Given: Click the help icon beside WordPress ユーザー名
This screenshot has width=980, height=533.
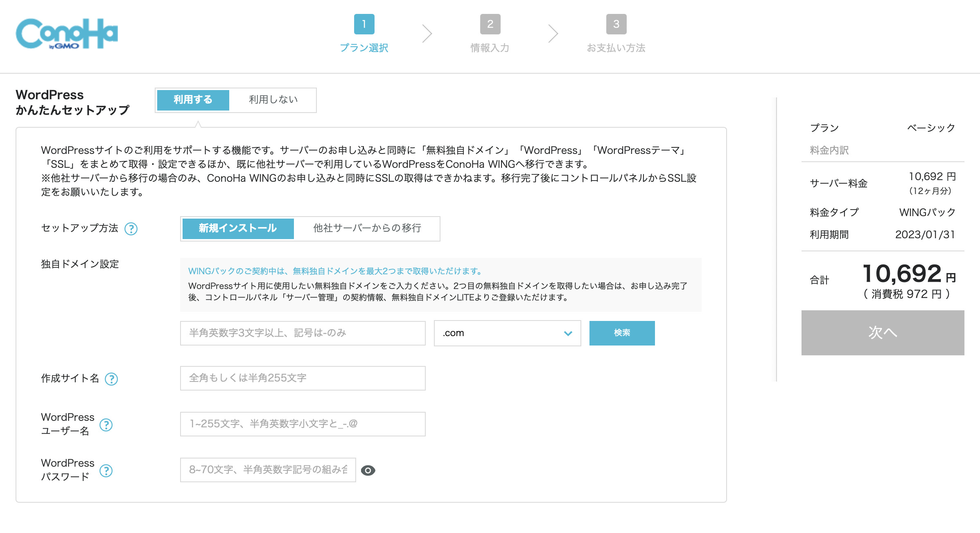Looking at the screenshot, I should click(x=106, y=425).
